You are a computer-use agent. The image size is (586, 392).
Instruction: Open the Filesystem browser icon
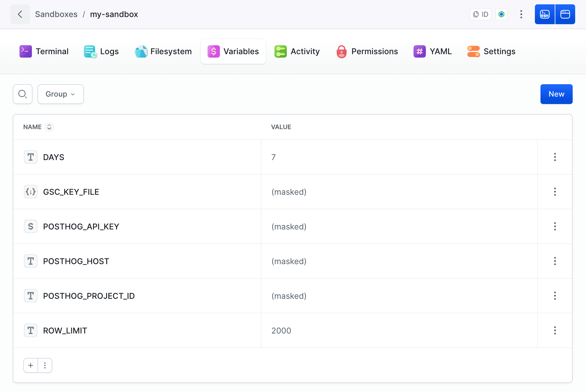coord(141,51)
